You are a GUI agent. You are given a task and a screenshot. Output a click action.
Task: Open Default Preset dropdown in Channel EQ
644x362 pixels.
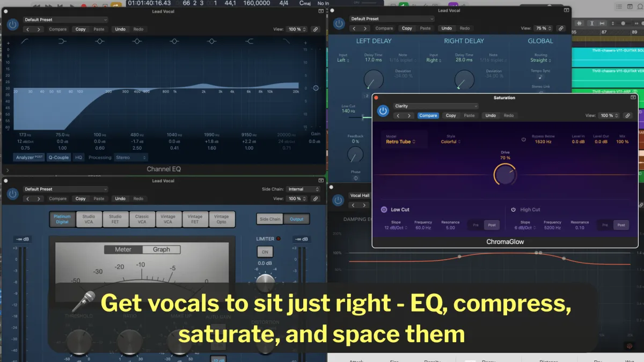65,20
